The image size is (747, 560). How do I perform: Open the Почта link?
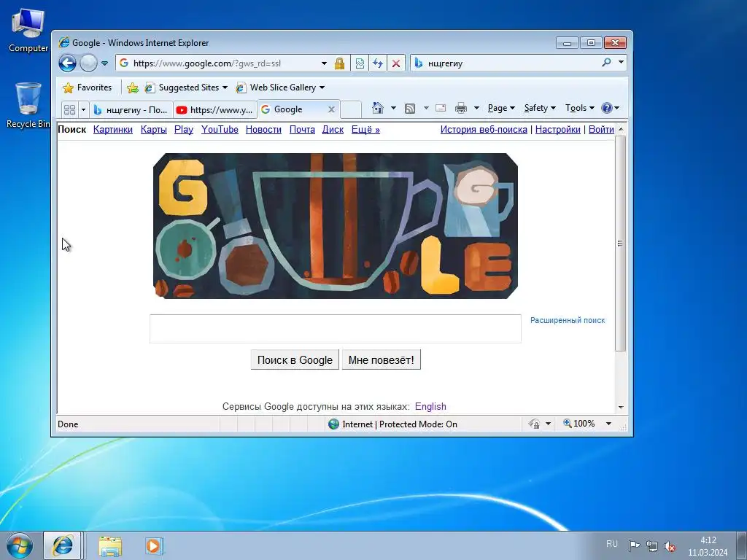pyautogui.click(x=302, y=130)
